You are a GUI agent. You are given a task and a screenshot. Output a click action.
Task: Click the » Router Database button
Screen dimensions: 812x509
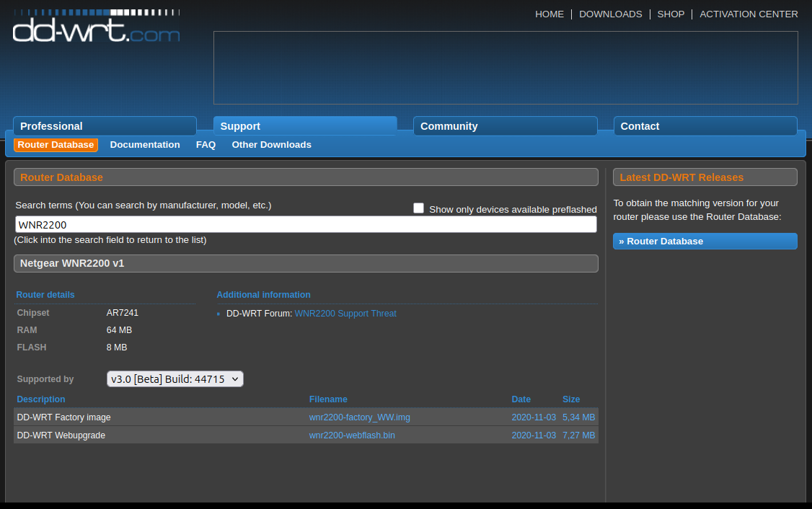705,242
